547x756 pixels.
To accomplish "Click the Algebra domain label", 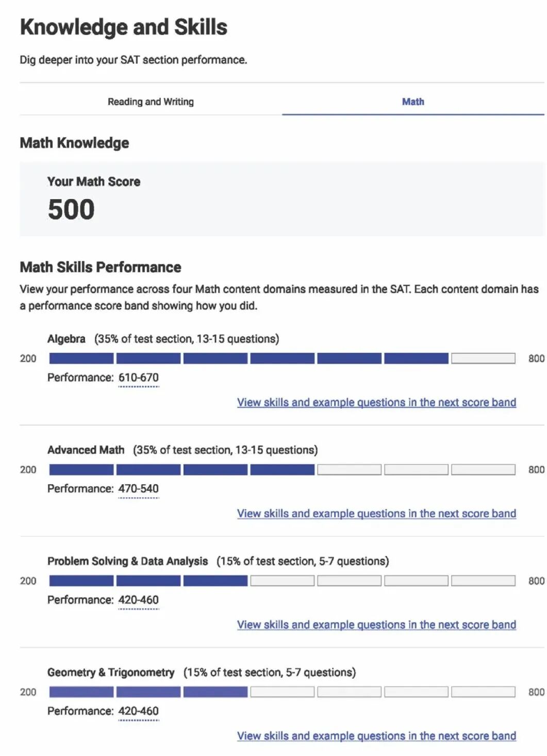I will pos(67,339).
